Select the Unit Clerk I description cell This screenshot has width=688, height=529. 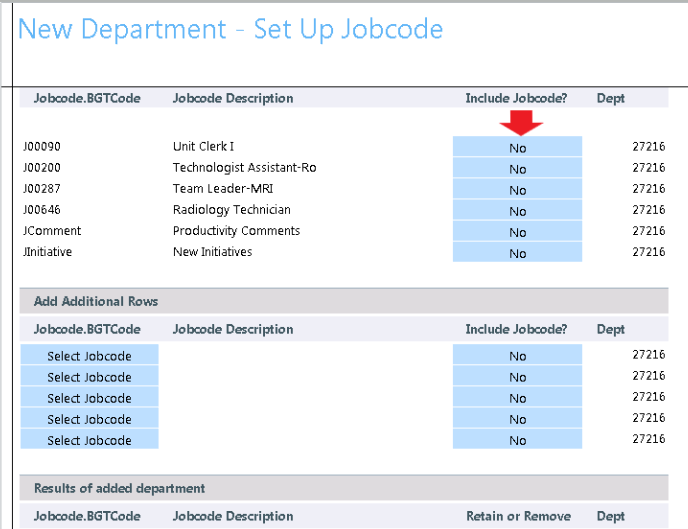(203, 147)
